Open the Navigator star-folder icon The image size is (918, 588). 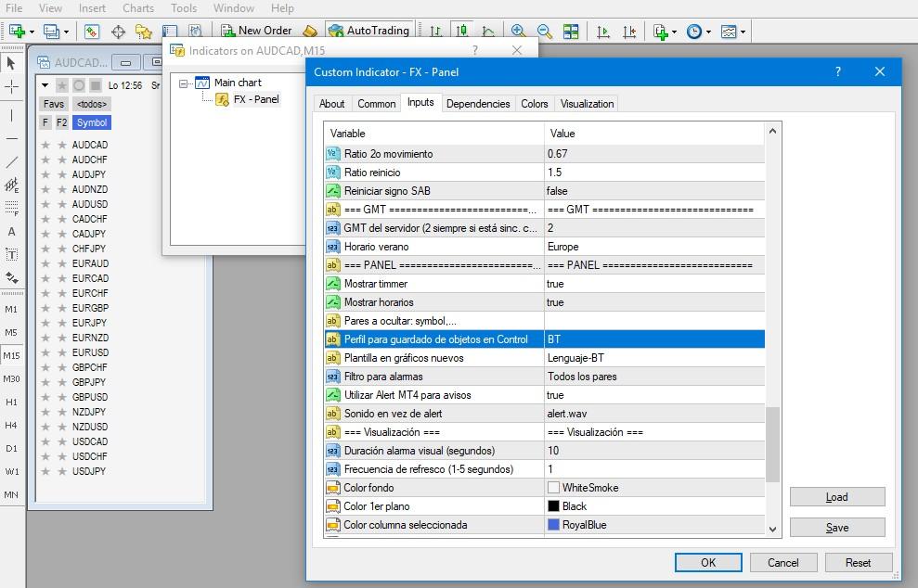coord(144,31)
